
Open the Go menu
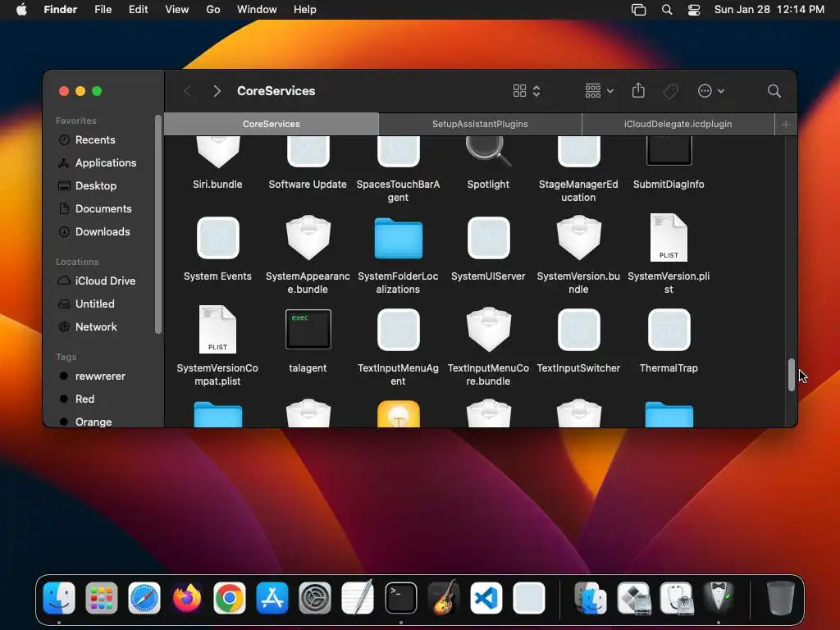tap(213, 10)
